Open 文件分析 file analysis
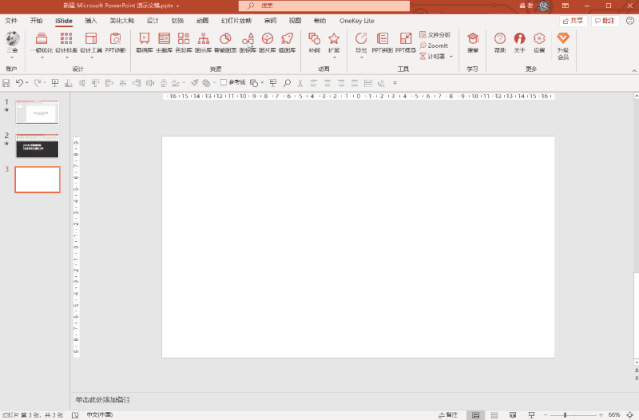The width and height of the screenshot is (639, 420). [x=435, y=35]
